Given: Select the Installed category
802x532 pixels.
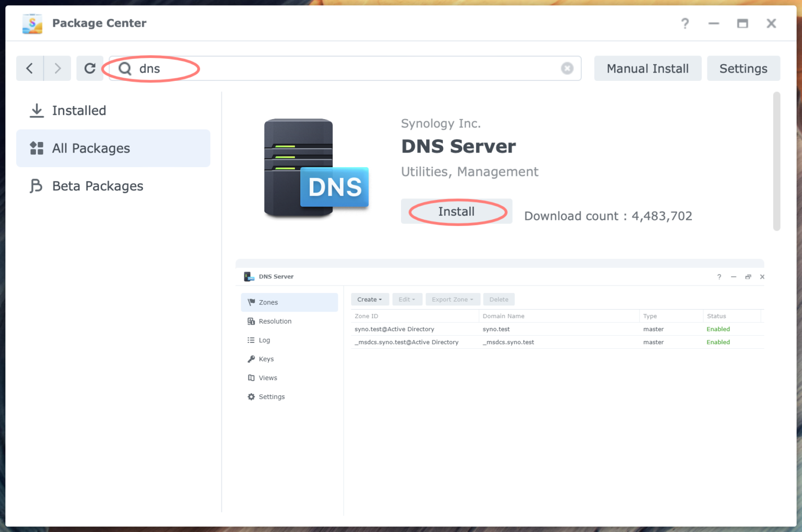Looking at the screenshot, I should (79, 110).
